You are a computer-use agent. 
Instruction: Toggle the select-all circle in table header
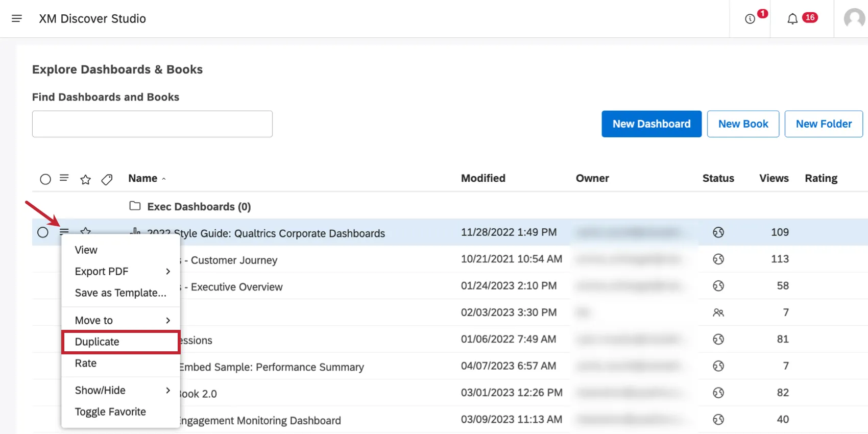[x=45, y=179]
